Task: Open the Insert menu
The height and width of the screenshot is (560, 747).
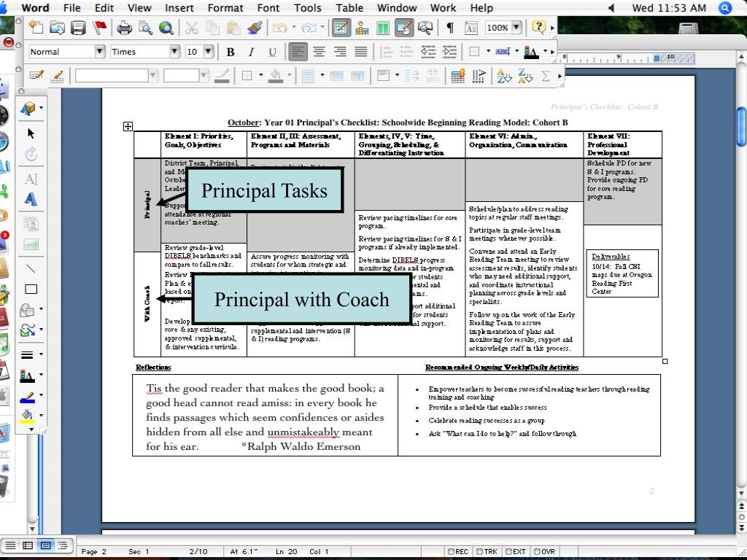Action: tap(179, 8)
